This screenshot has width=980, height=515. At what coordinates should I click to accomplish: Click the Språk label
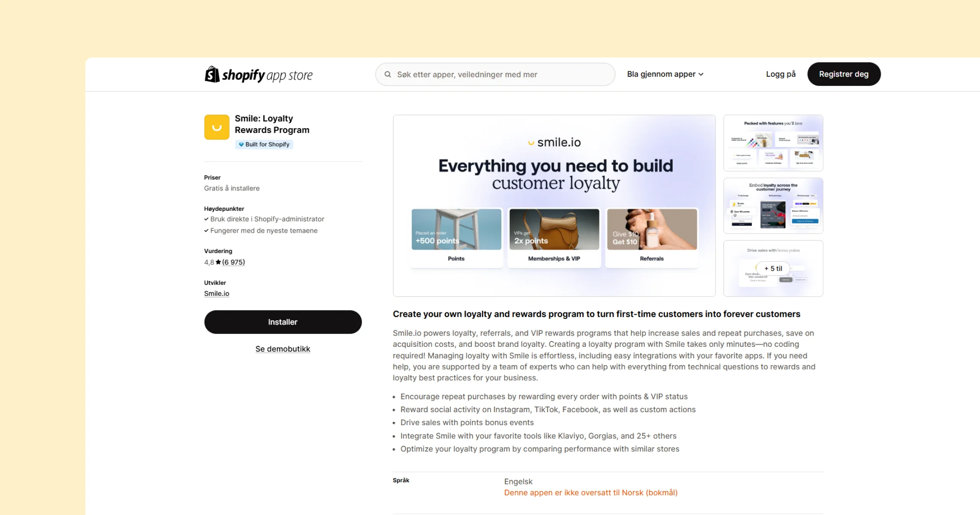[401, 480]
